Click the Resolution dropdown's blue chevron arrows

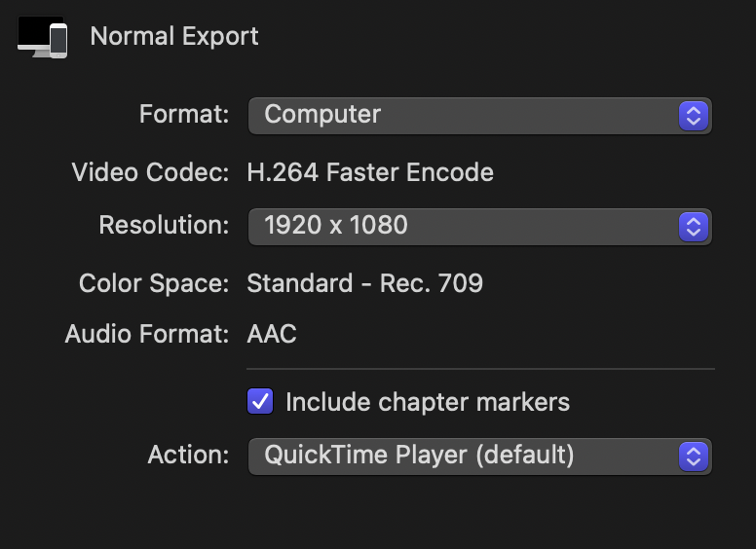693,226
